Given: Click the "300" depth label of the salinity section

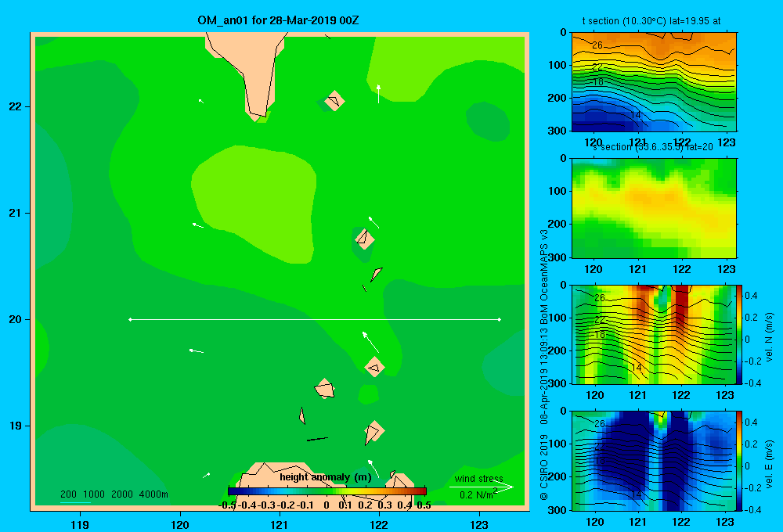Looking at the screenshot, I should pos(557,257).
